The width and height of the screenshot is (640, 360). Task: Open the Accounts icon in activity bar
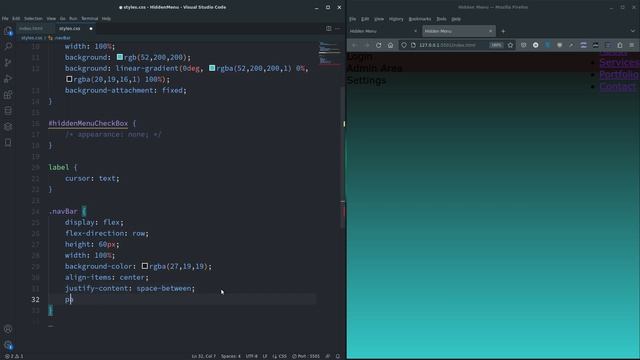pyautogui.click(x=8, y=329)
